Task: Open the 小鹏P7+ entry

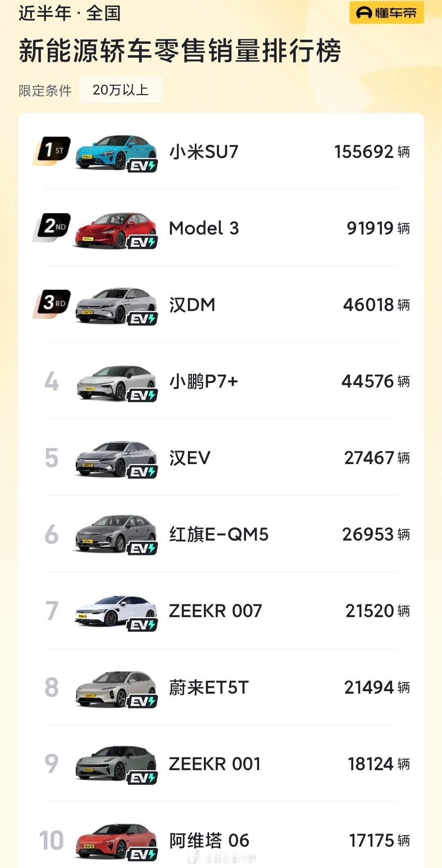Action: 221,381
